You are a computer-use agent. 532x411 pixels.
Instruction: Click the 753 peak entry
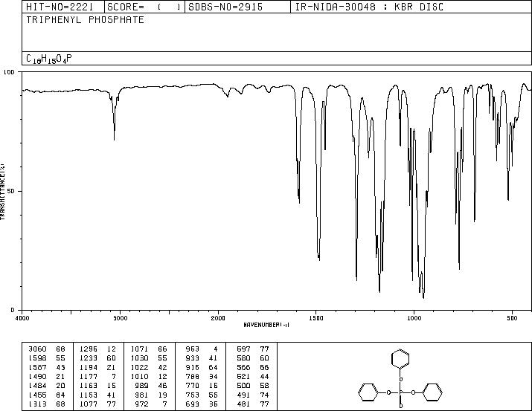coord(202,395)
